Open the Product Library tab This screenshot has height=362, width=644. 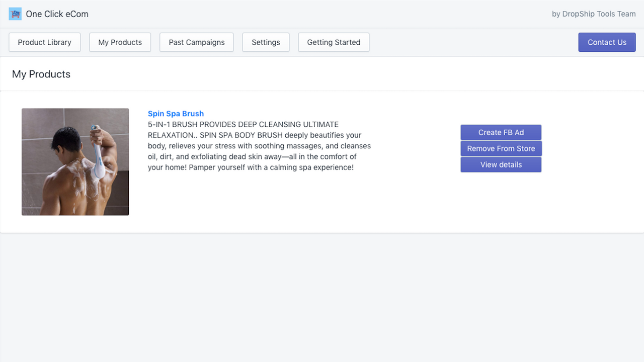click(44, 42)
